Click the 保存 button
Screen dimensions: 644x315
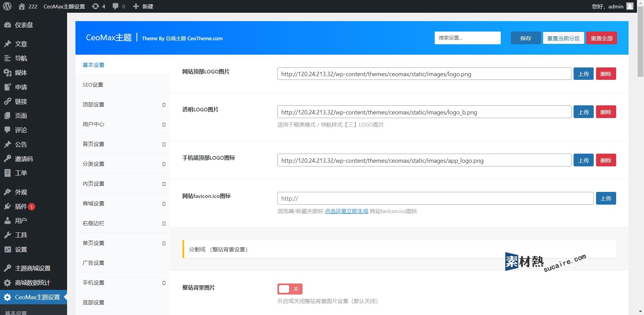pos(526,38)
